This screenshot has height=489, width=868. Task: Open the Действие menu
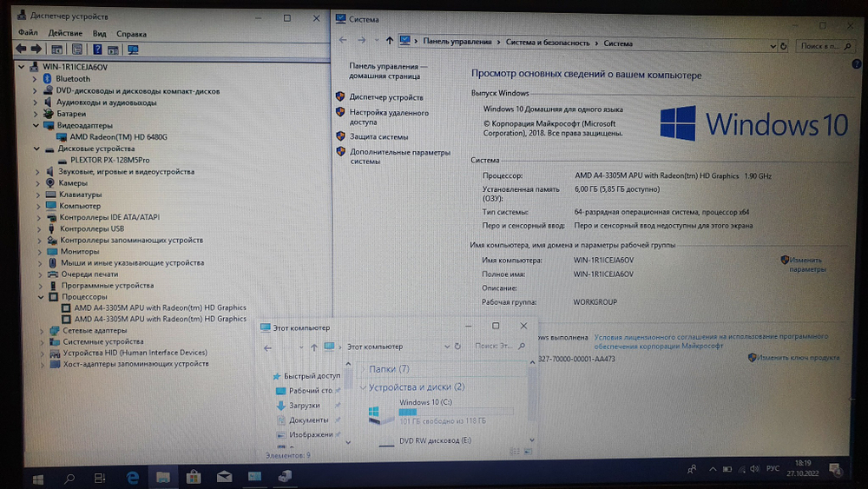(65, 33)
